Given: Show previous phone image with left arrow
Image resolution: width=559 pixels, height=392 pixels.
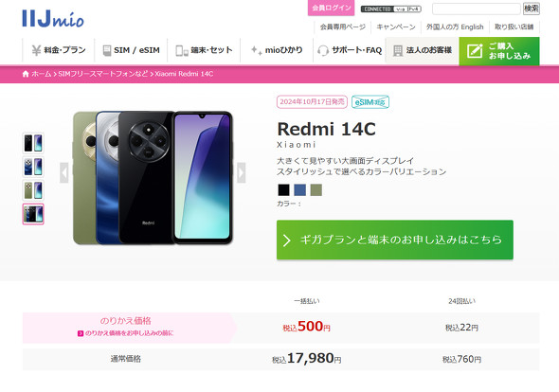Looking at the screenshot, I should pos(64,172).
